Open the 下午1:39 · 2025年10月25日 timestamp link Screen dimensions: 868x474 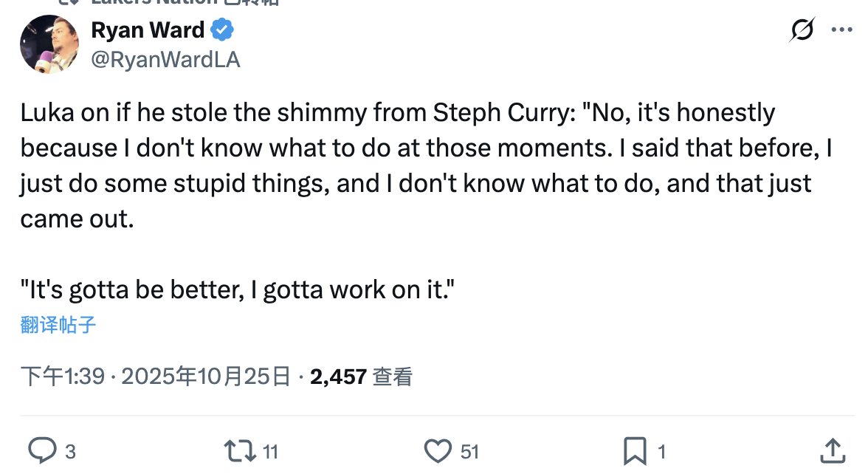coord(155,377)
